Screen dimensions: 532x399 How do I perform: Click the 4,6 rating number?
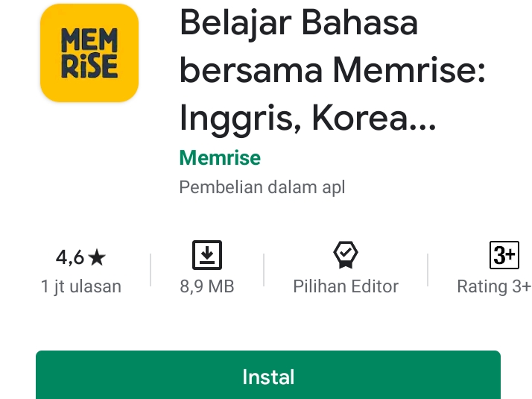[70, 257]
